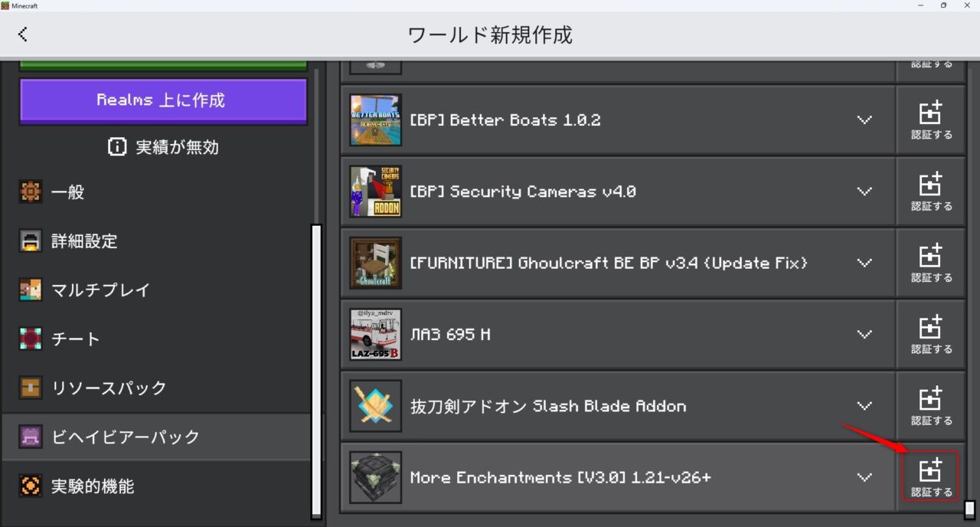The width and height of the screenshot is (980, 527).
Task: Activate Slash Blade Addon with 認証する icon
Action: point(931,406)
